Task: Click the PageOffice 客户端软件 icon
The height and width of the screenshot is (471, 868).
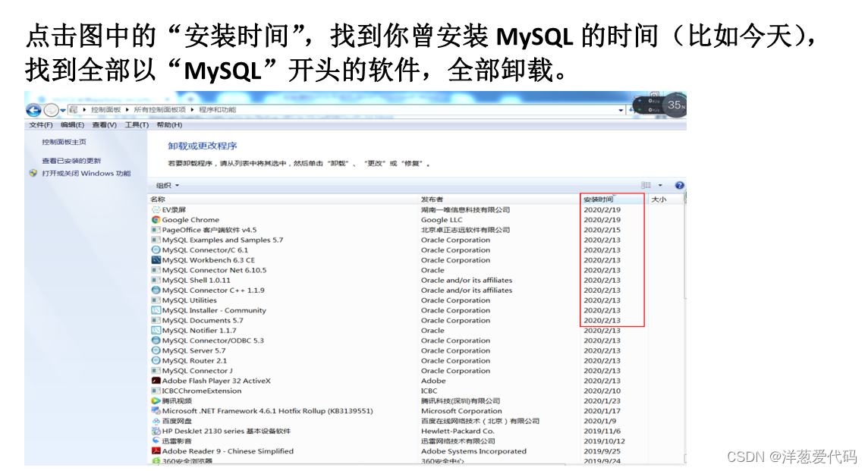Action: (x=156, y=230)
